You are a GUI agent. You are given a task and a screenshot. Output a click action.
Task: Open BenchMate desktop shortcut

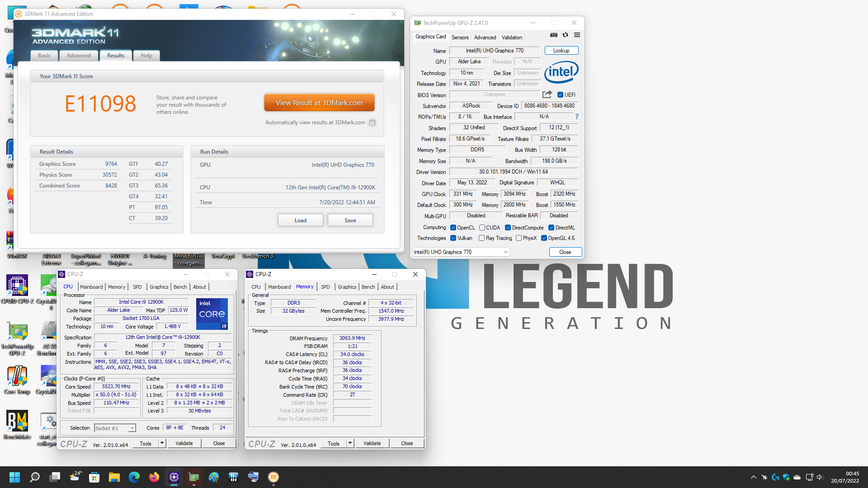click(x=17, y=425)
